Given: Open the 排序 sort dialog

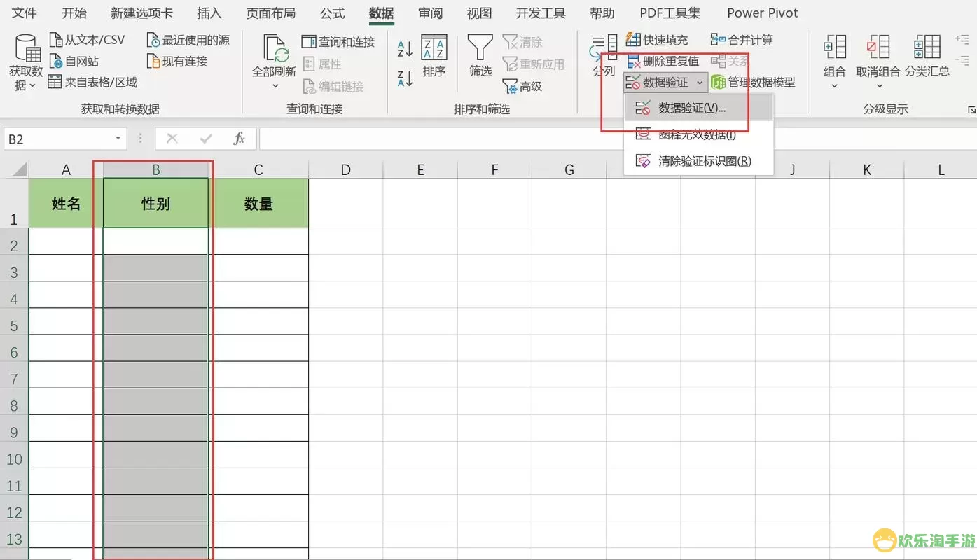Looking at the screenshot, I should click(434, 56).
